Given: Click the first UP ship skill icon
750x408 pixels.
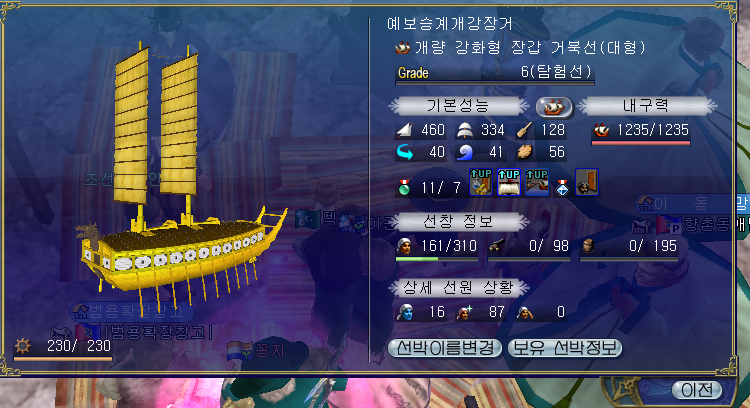Looking at the screenshot, I should [x=481, y=182].
